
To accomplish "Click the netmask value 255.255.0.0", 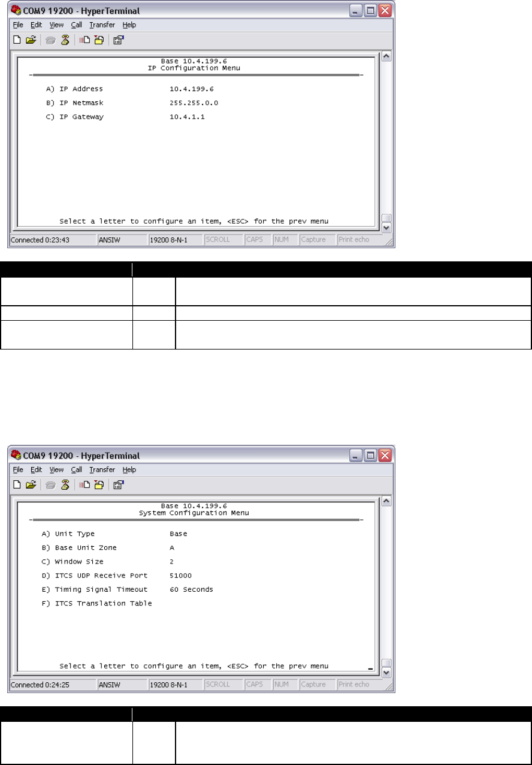I will [x=194, y=103].
